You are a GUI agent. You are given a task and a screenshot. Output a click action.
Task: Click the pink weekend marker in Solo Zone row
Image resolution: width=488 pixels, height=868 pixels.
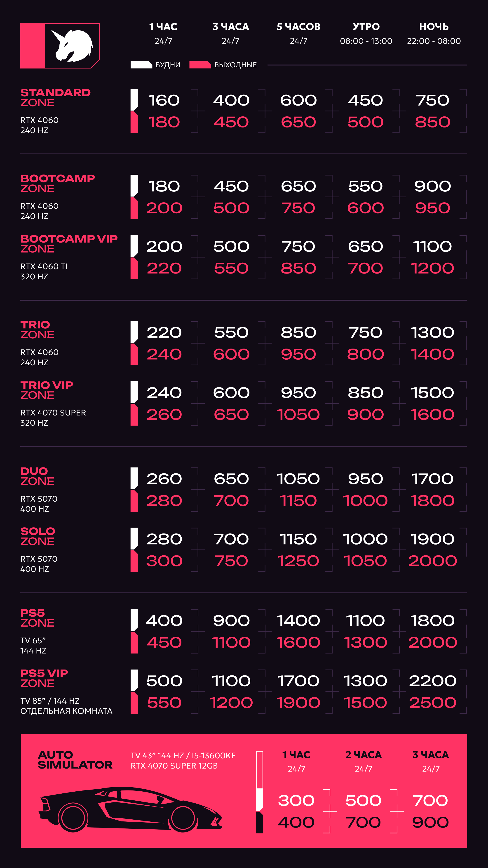pyautogui.click(x=134, y=561)
